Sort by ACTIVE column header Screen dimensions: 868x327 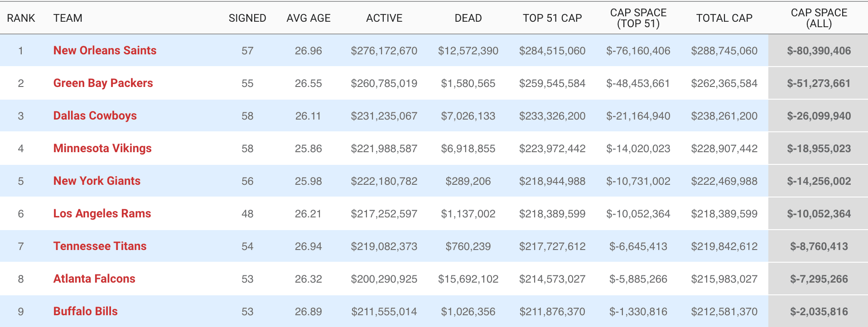[384, 18]
